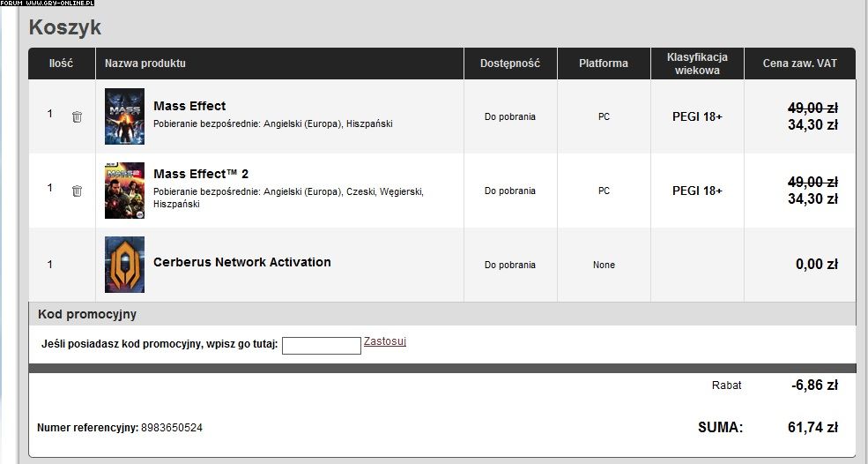Click reference number 8983650524
The image size is (868, 464).
pos(172,428)
